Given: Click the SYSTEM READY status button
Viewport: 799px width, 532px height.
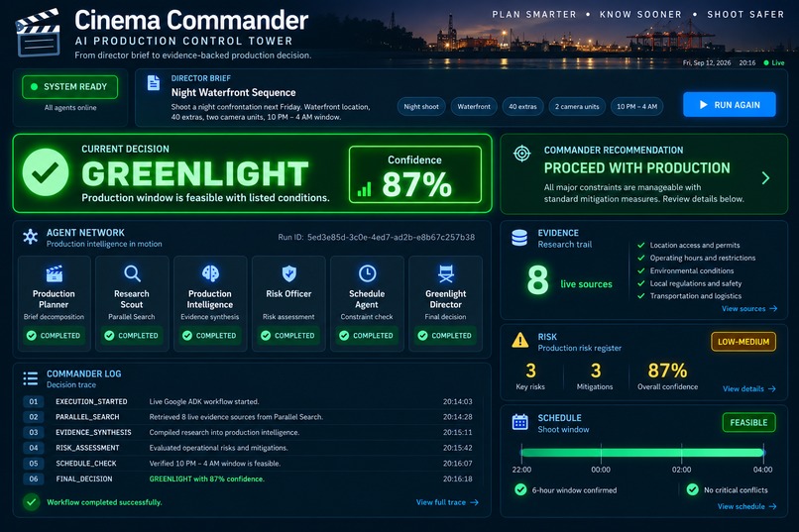Looking at the screenshot, I should click(69, 87).
